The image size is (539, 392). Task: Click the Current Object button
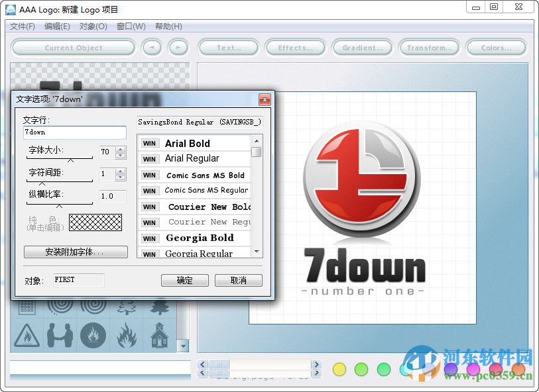pyautogui.click(x=74, y=48)
